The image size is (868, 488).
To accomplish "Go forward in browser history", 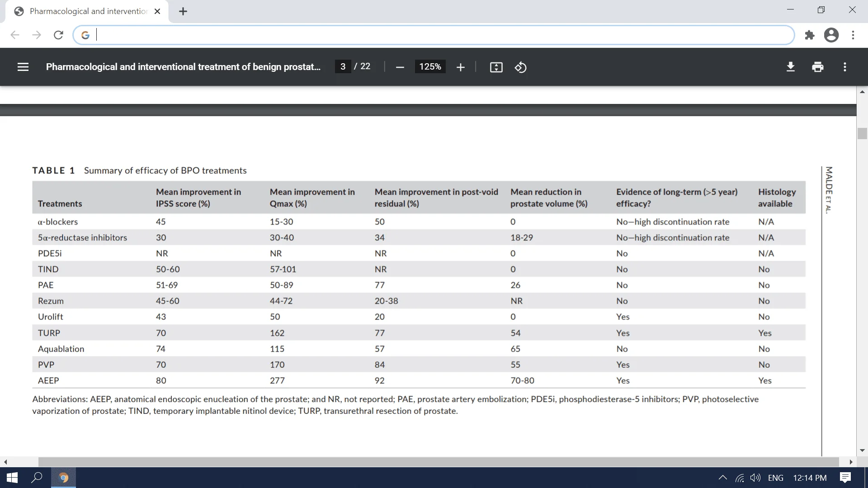I will pos(37,35).
